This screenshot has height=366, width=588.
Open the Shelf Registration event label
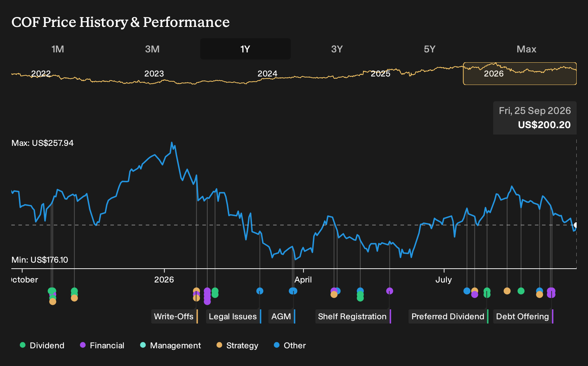coord(352,316)
